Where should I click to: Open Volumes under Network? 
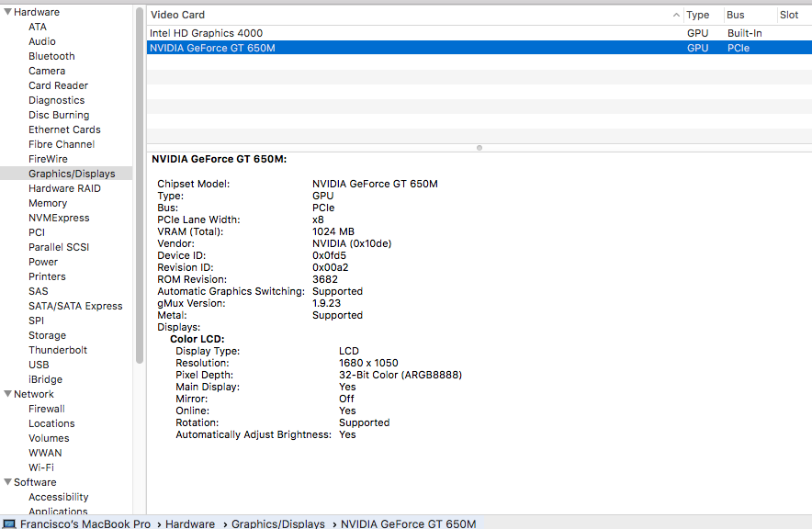coord(49,438)
